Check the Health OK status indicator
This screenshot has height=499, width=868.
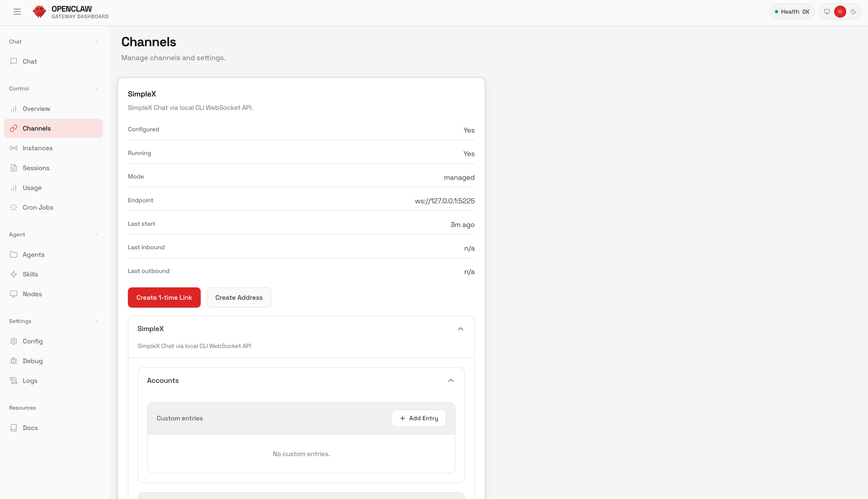(x=792, y=11)
